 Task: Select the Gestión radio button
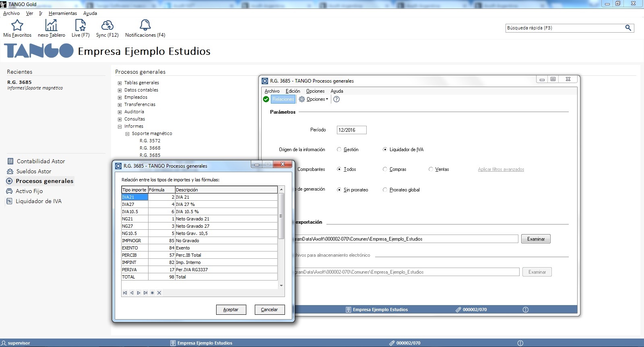pyautogui.click(x=339, y=150)
